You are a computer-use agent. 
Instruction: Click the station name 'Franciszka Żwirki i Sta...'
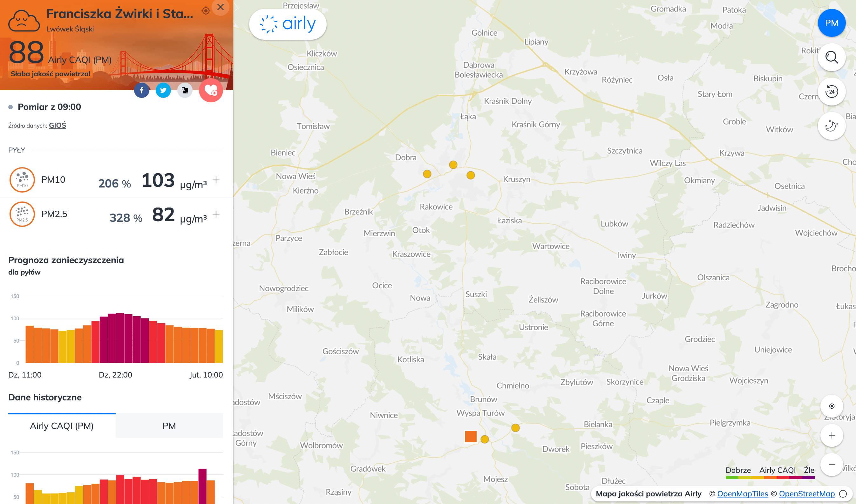119,14
